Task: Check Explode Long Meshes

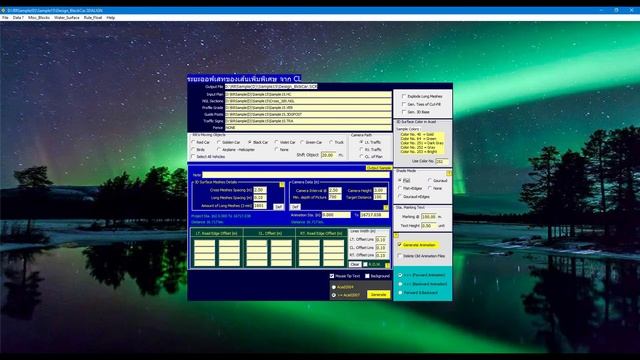Action: (x=404, y=96)
